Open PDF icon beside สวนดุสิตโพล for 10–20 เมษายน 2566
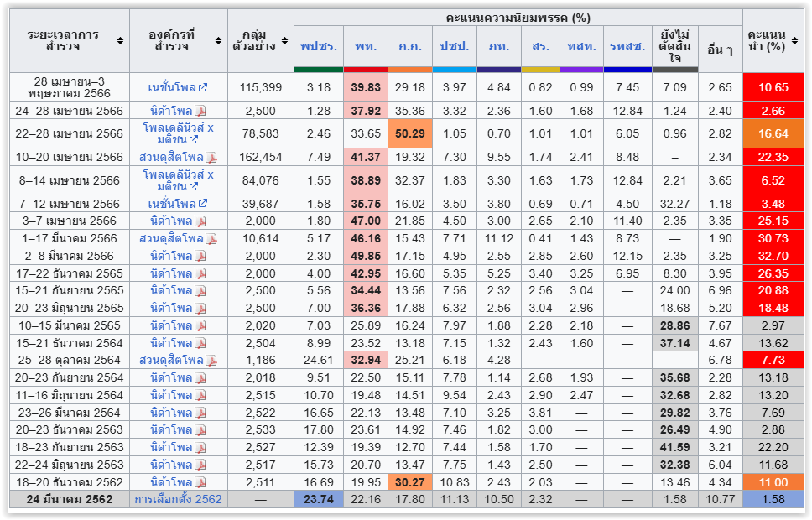This screenshot has width=812, height=520. [x=211, y=158]
